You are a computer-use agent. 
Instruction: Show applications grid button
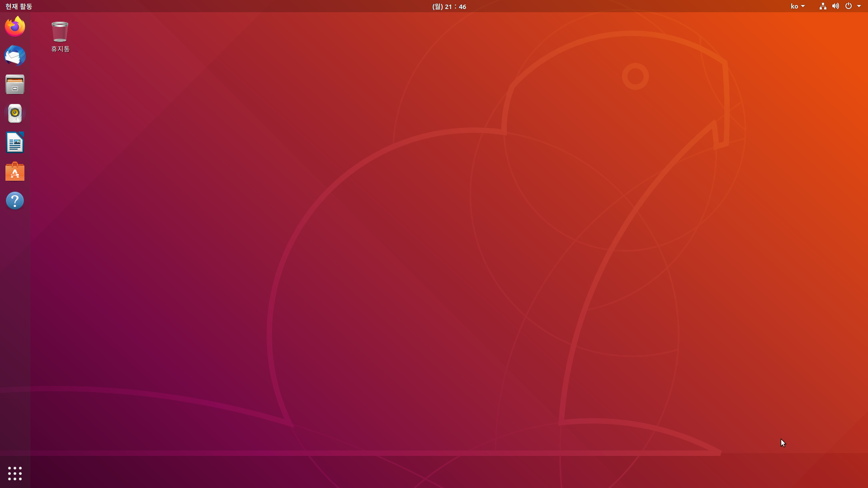15,473
